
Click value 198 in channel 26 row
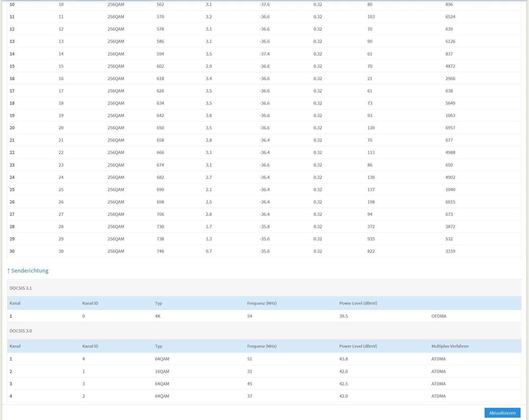point(371,202)
